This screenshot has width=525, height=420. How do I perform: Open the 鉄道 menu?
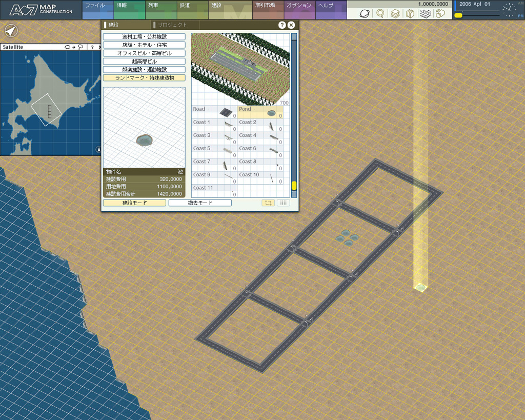[193, 10]
